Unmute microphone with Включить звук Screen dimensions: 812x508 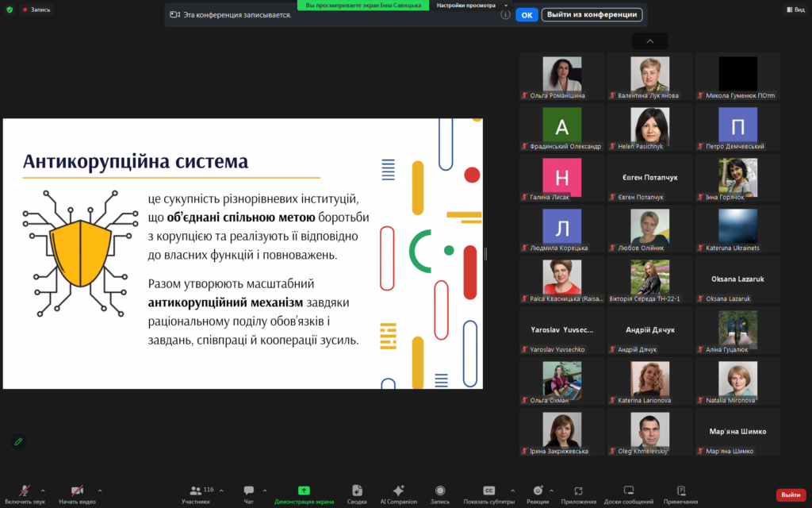tap(25, 491)
